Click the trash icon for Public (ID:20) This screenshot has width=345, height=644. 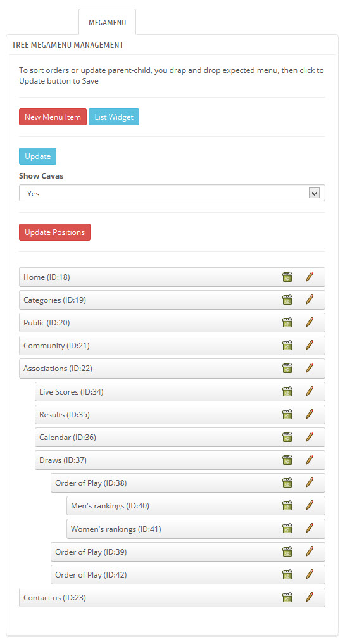tap(287, 323)
